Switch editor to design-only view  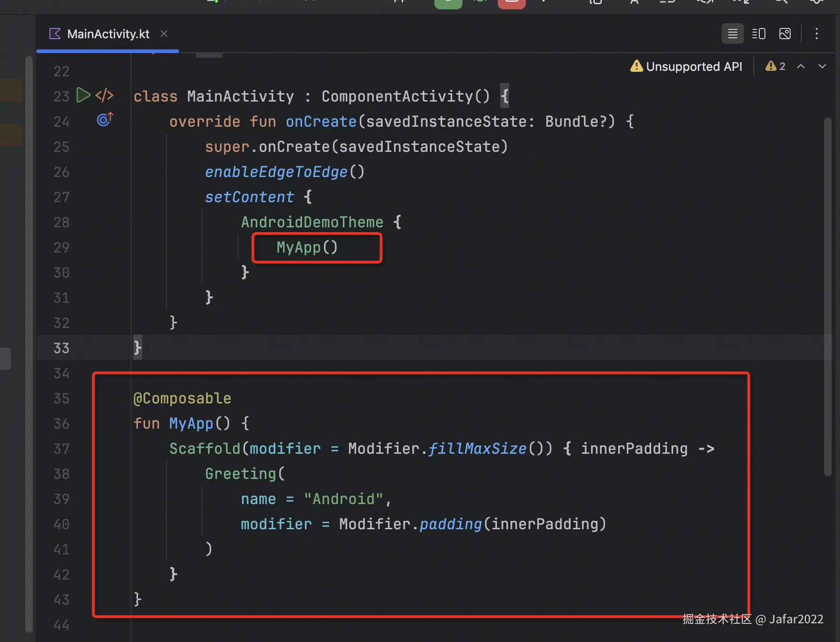pyautogui.click(x=785, y=34)
